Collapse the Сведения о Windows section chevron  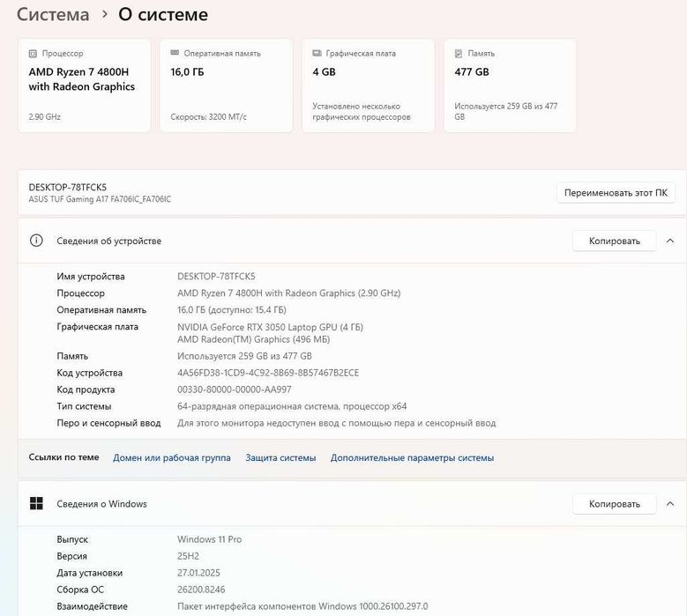[670, 504]
